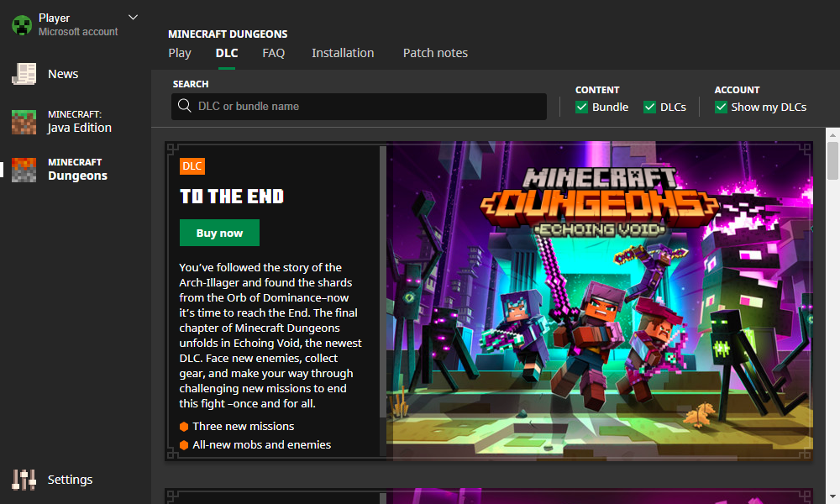The height and width of the screenshot is (504, 840).
Task: Open Settings
Action: tap(70, 480)
